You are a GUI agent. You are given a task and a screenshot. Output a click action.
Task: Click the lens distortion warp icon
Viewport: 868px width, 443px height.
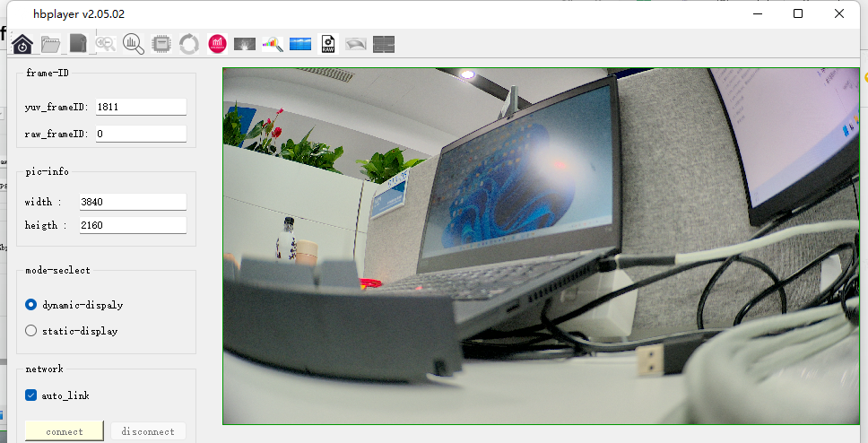pyautogui.click(x=356, y=43)
